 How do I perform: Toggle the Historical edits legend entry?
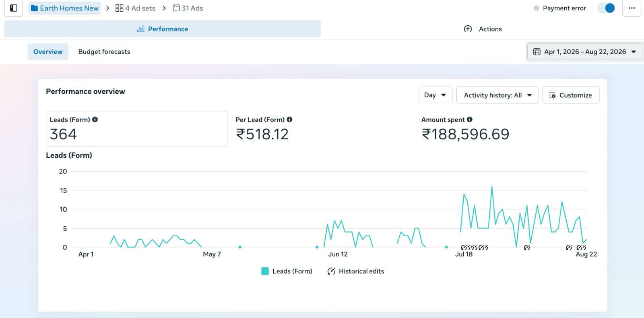[356, 271]
